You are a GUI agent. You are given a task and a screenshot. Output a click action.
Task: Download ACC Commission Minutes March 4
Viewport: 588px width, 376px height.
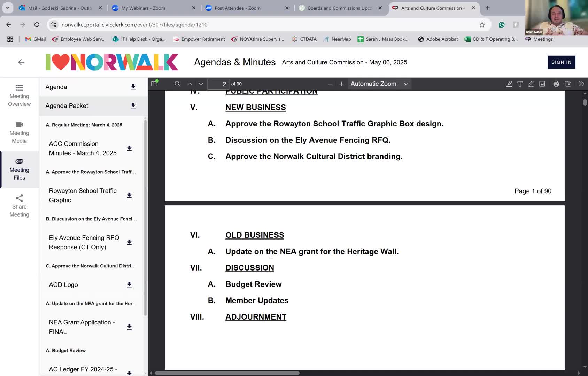(129, 148)
